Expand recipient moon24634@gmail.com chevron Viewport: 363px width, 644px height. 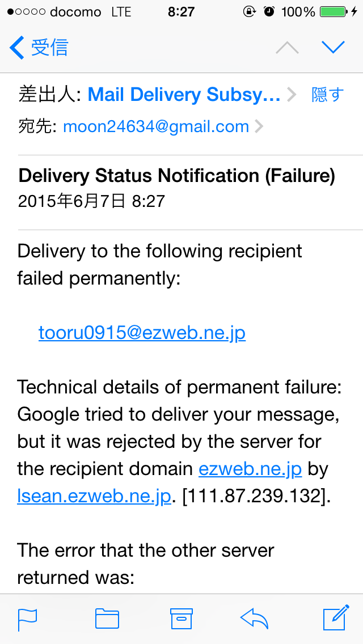pos(259,126)
